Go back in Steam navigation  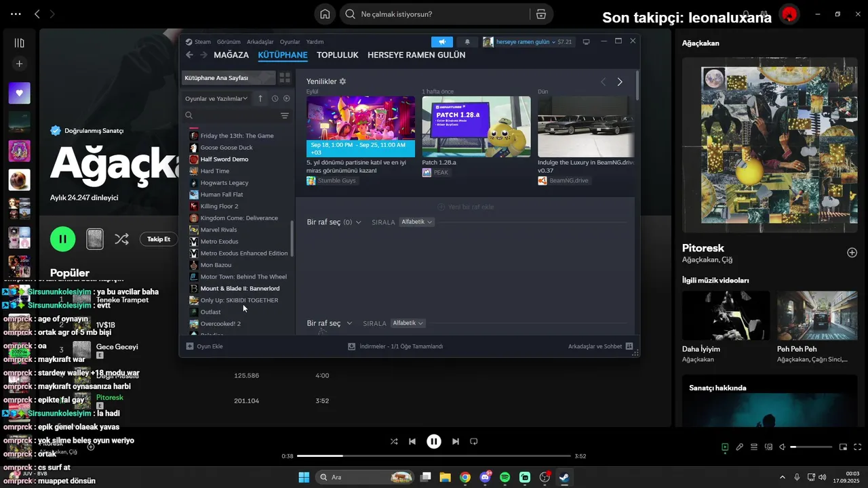(x=190, y=55)
